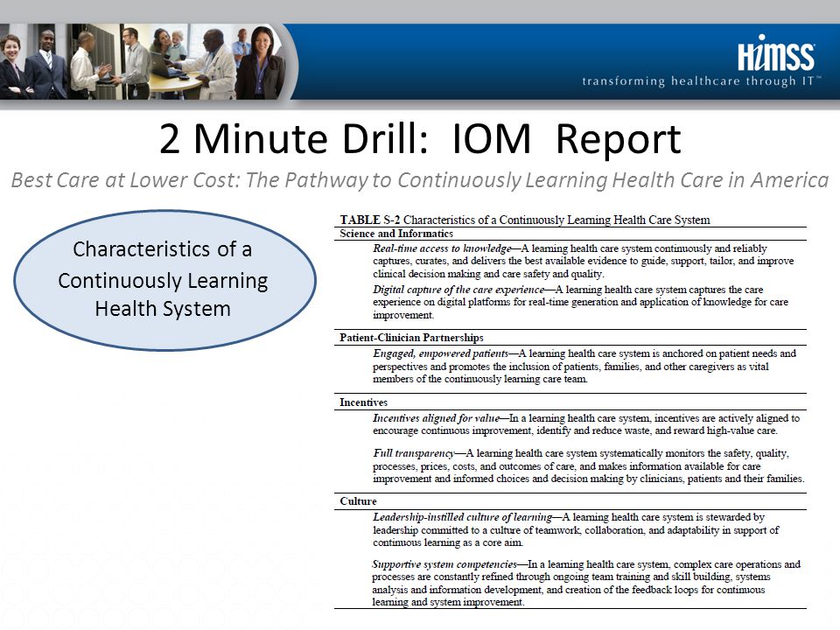
Task: Click the 'Culture' section heading
Action: click(358, 501)
